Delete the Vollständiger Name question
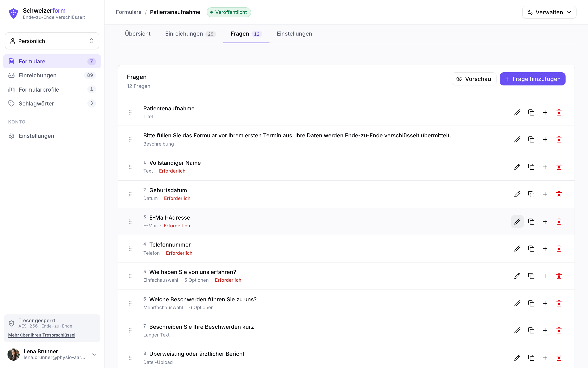 [x=559, y=167]
